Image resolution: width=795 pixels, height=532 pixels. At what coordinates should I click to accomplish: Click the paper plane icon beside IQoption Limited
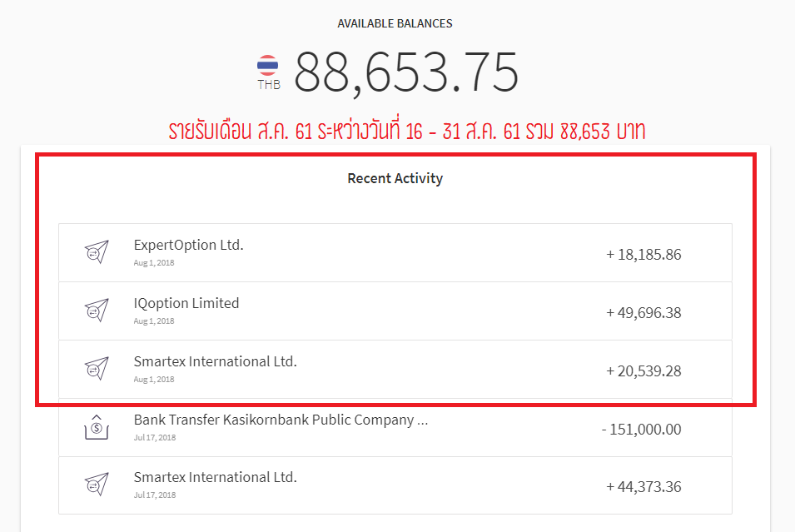[x=97, y=311]
